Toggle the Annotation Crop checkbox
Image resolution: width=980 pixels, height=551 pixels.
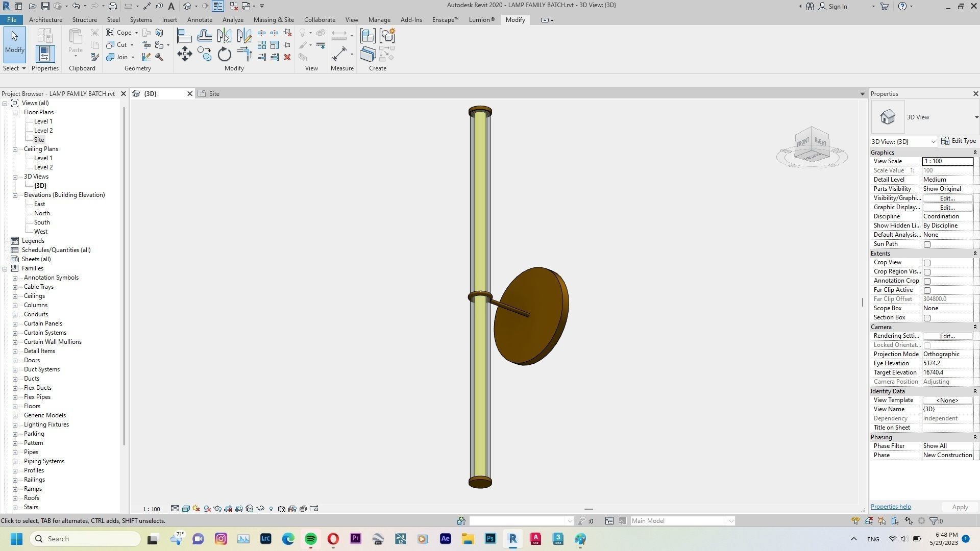(x=927, y=281)
